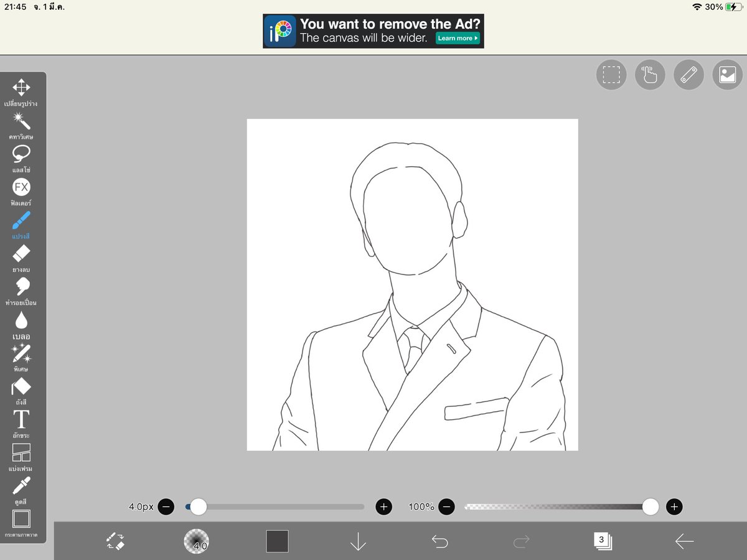Decrease brush thickness with minus button
Viewport: 747px width, 560px height.
166,506
